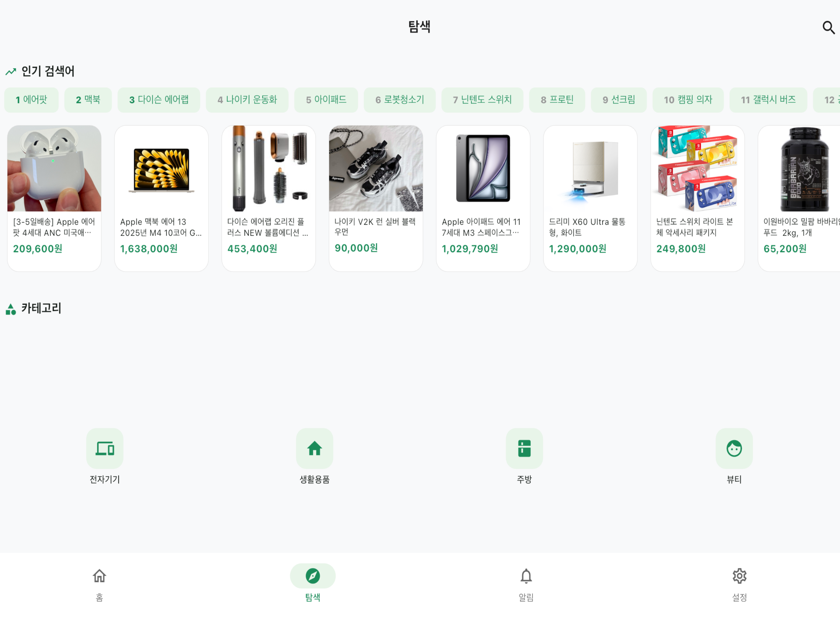840x630 pixels.
Task: Open the search magnifier icon
Action: coord(828,27)
